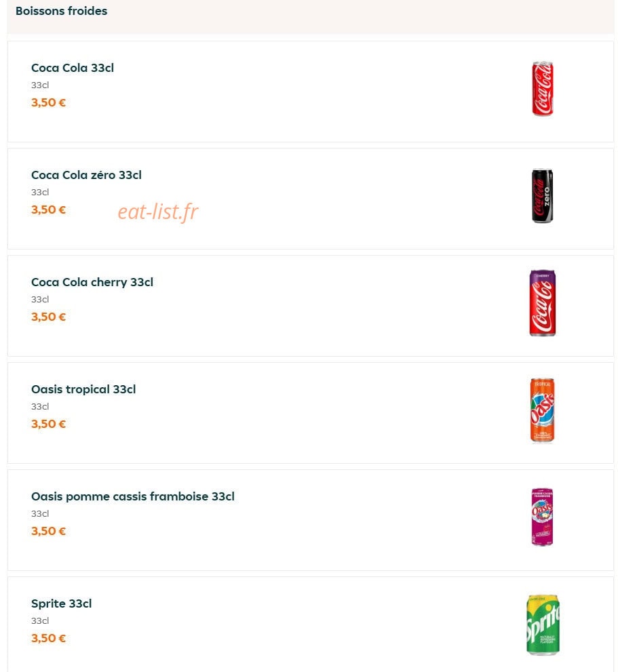This screenshot has height=672, width=618.
Task: Click the 3,50 € price of Oasis tropical
Action: click(x=48, y=424)
